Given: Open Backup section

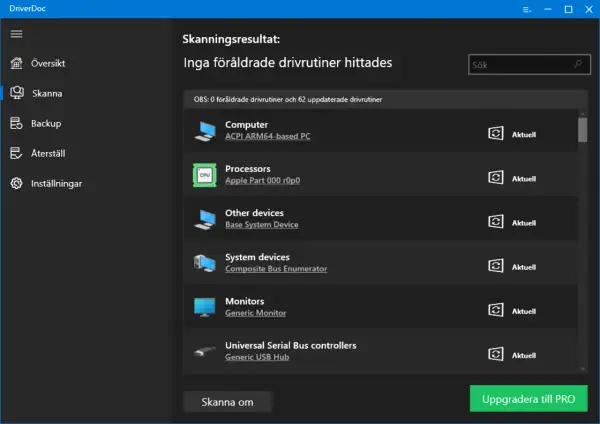Looking at the screenshot, I should [46, 124].
